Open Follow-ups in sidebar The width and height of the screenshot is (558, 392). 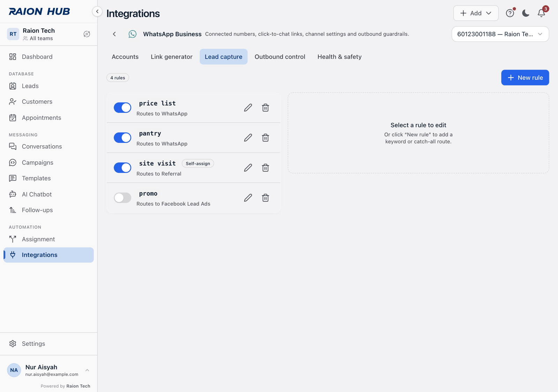click(x=48, y=210)
